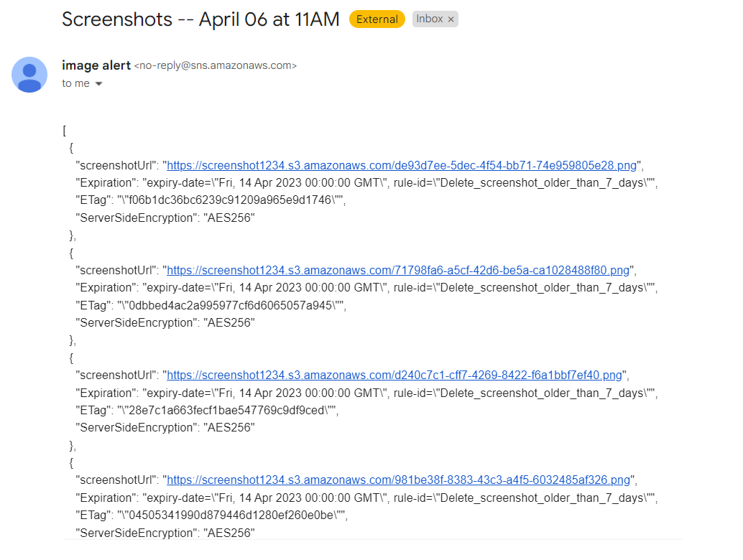
Task: Click the sender's profile avatar icon
Action: click(29, 75)
